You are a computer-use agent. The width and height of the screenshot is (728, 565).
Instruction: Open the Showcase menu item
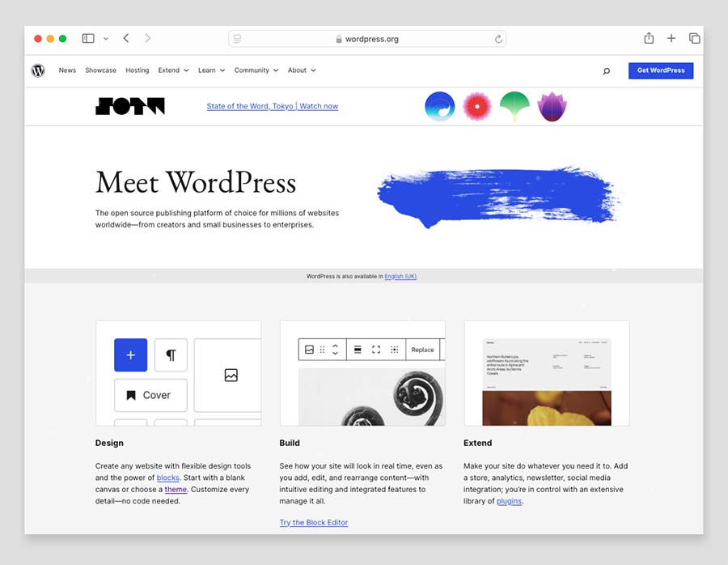point(101,70)
